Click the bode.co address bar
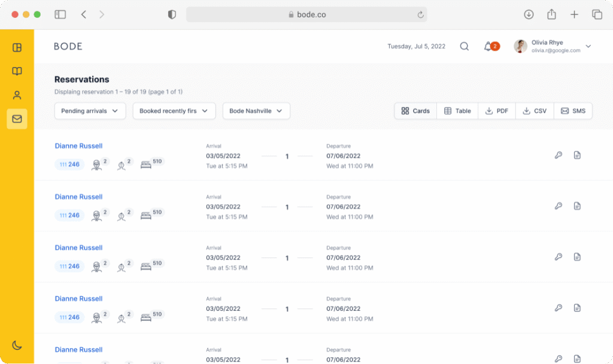This screenshot has width=613, height=364. [x=306, y=14]
